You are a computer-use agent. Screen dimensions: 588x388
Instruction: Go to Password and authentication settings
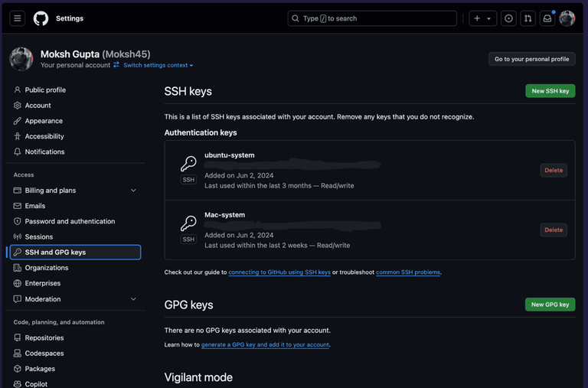click(70, 221)
